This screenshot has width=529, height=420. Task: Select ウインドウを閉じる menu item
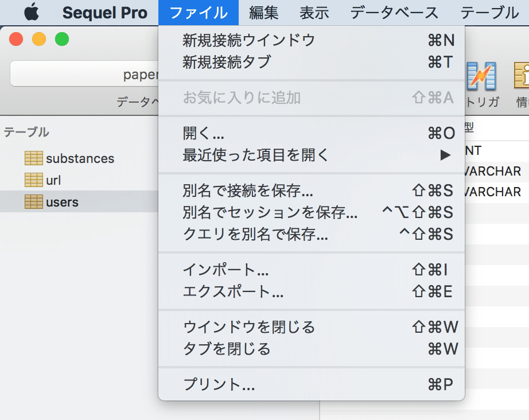pyautogui.click(x=312, y=327)
